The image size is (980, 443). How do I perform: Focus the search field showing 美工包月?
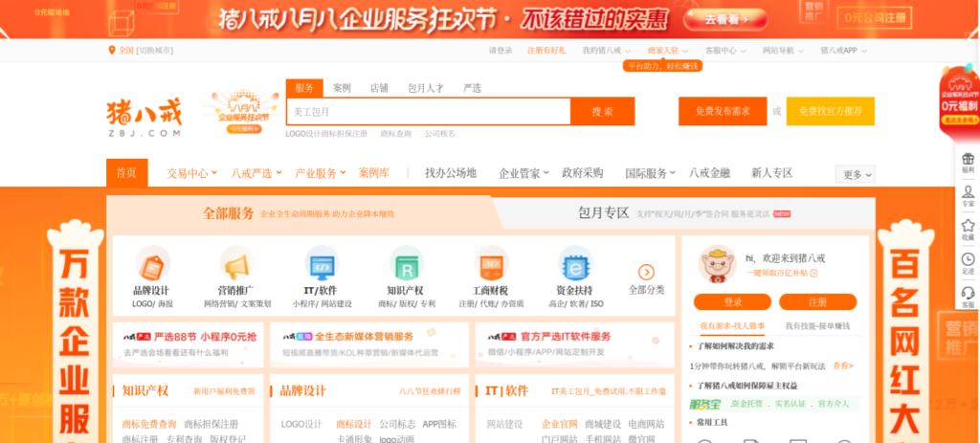(x=429, y=112)
